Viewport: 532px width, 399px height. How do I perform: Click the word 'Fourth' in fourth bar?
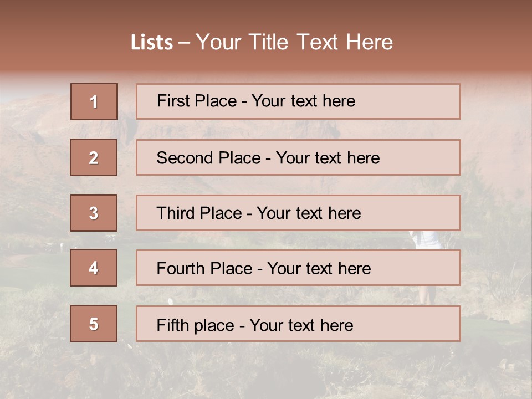point(180,268)
